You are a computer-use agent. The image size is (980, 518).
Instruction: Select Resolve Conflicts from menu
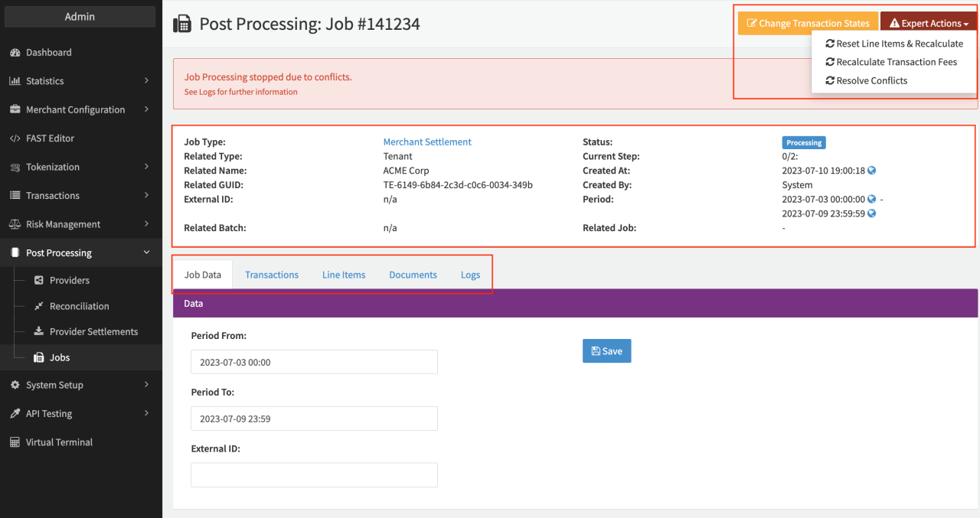click(x=871, y=80)
